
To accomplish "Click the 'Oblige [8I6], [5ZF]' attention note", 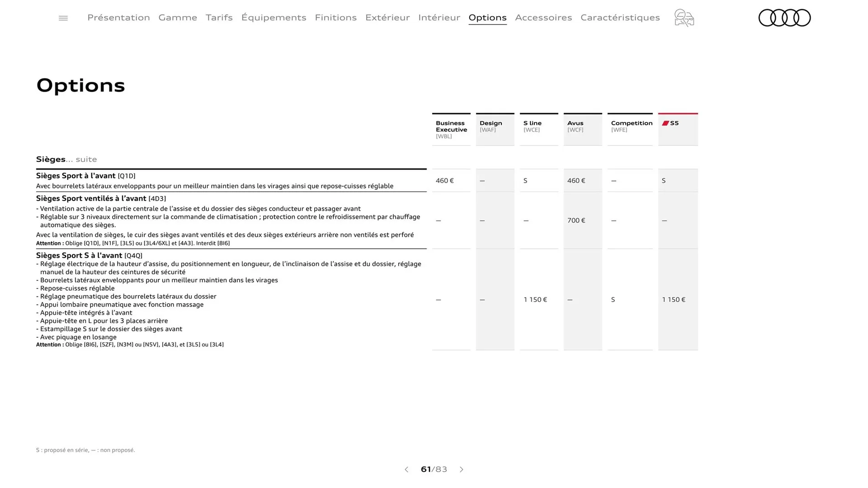I will coord(130,345).
